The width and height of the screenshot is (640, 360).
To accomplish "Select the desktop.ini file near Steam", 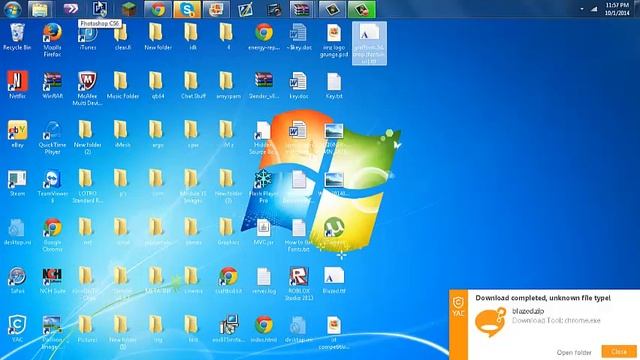I will point(17,231).
